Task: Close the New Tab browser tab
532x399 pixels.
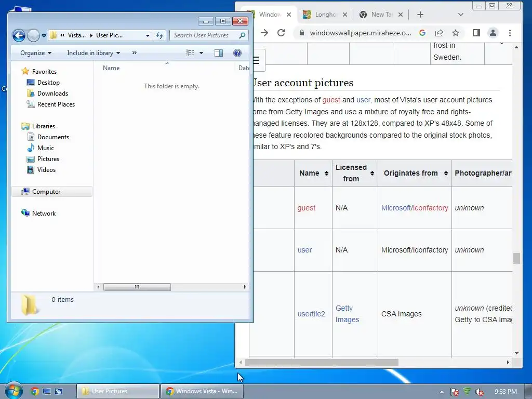Action: 401,15
